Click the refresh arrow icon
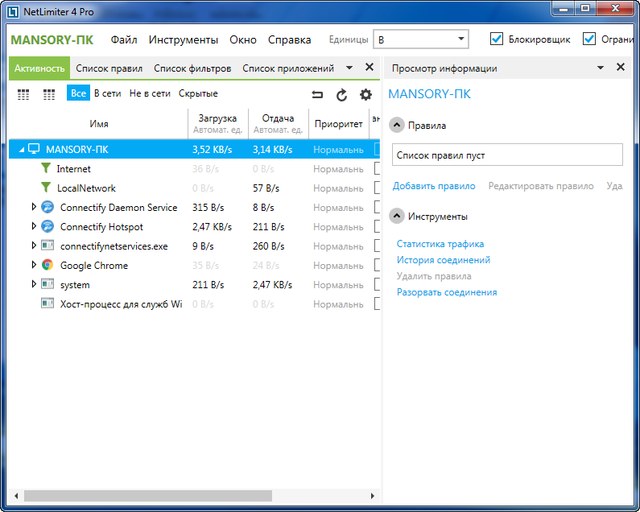Viewport: 640px width, 512px height. (x=342, y=94)
